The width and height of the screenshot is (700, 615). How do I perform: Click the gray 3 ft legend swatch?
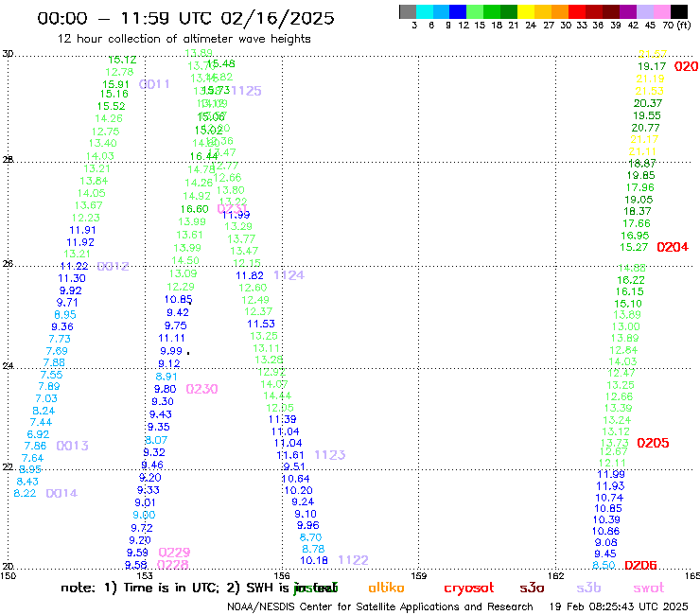coord(408,11)
